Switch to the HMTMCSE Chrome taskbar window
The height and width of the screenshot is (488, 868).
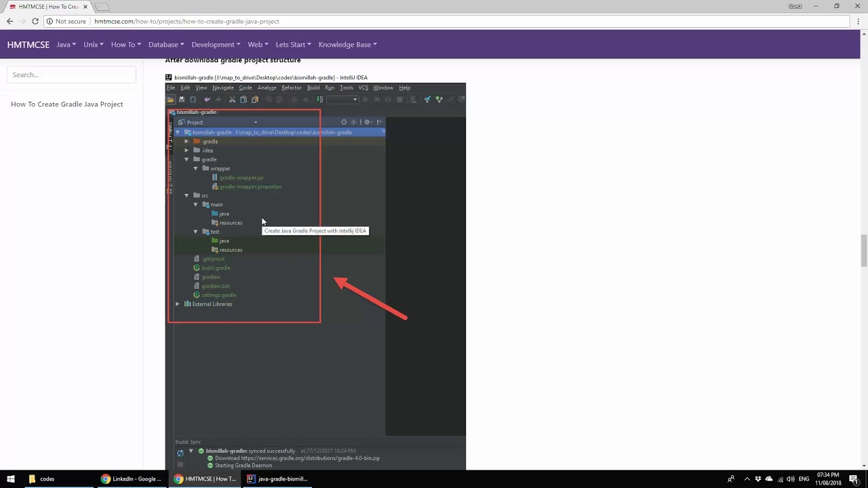click(x=205, y=479)
